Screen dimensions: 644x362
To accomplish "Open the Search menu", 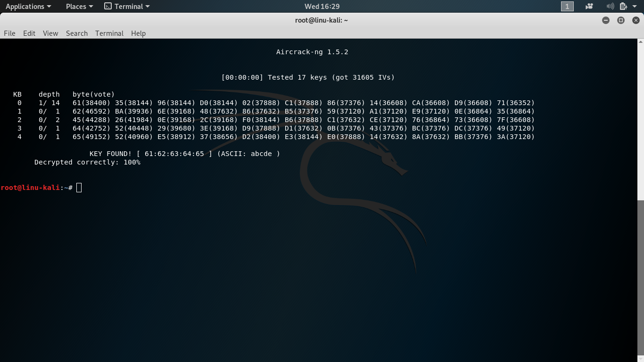I will click(x=77, y=33).
